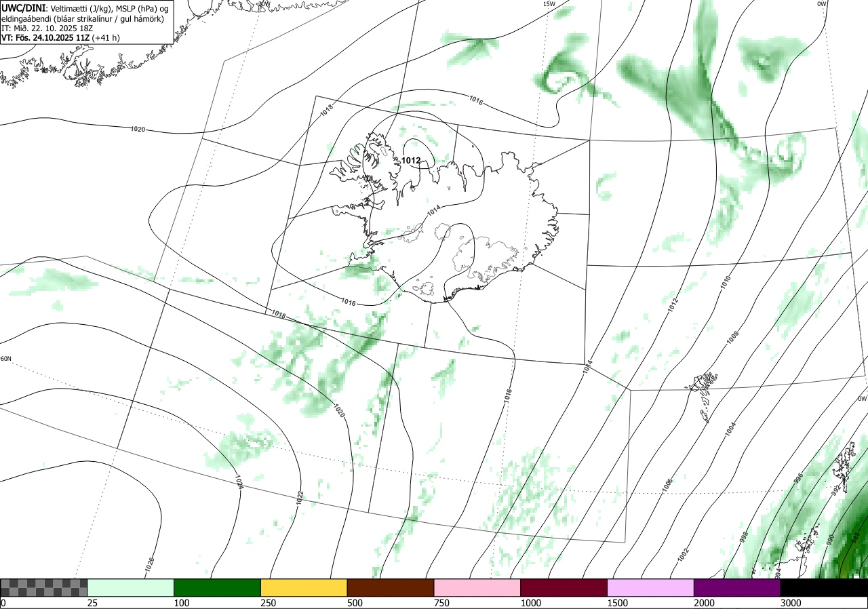Click the bold '1012' low-pressure label over Iceland
Screen dimensions: 868x609
[x=411, y=161]
